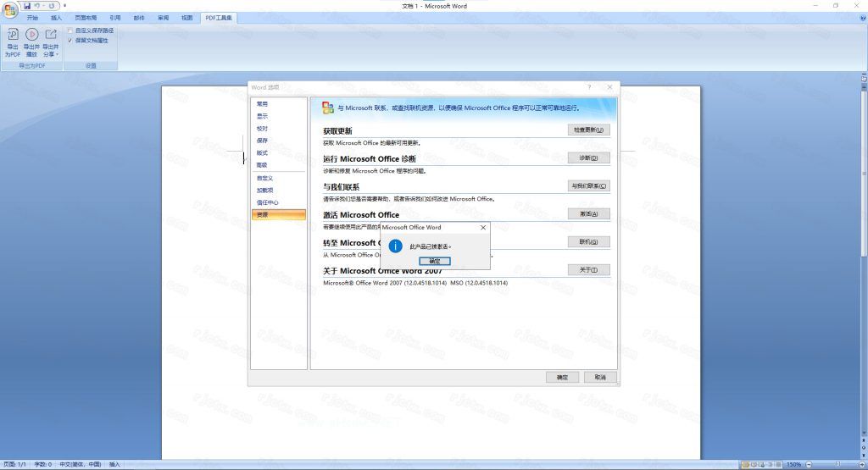Select 校对 in Word options sidebar
868x470 pixels.
(x=278, y=128)
